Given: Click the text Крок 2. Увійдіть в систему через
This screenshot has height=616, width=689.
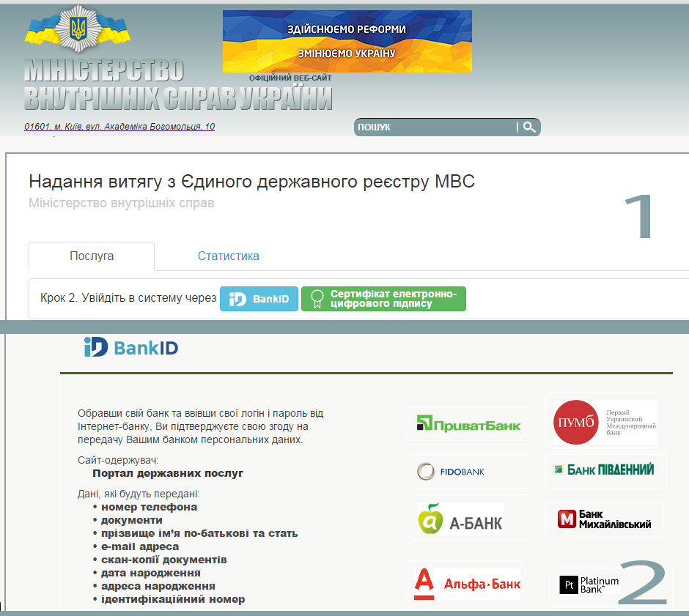Looking at the screenshot, I should [128, 297].
